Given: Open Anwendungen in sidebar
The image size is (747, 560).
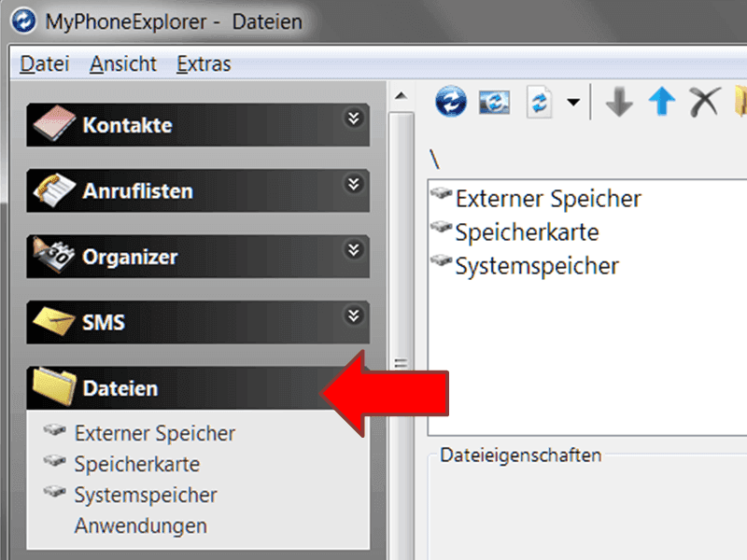Looking at the screenshot, I should (x=141, y=526).
